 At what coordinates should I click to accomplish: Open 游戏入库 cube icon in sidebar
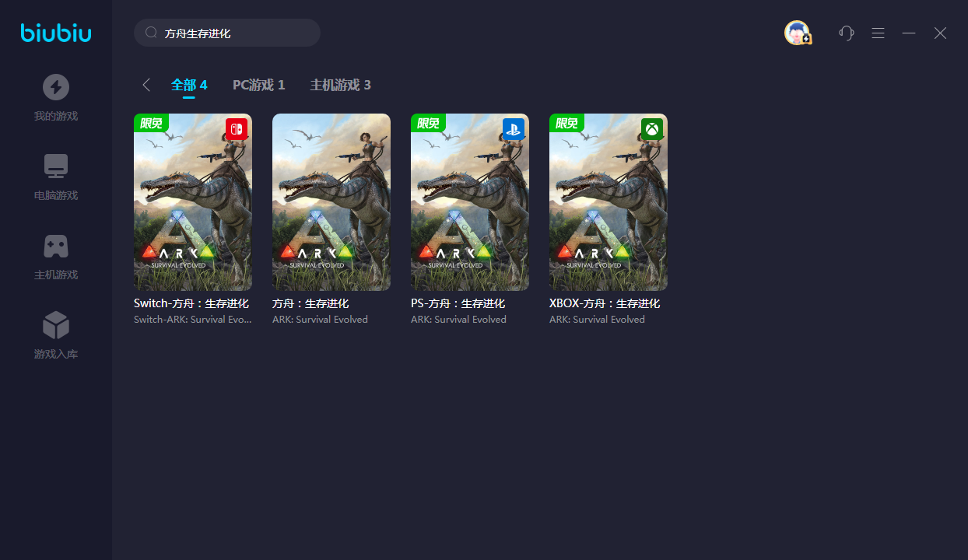56,325
